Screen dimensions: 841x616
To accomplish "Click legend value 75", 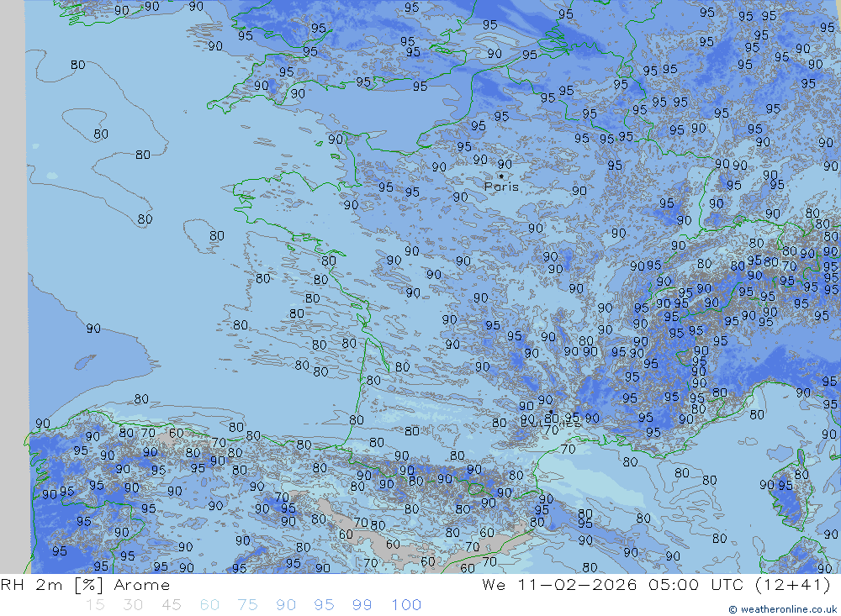I will [247, 605].
